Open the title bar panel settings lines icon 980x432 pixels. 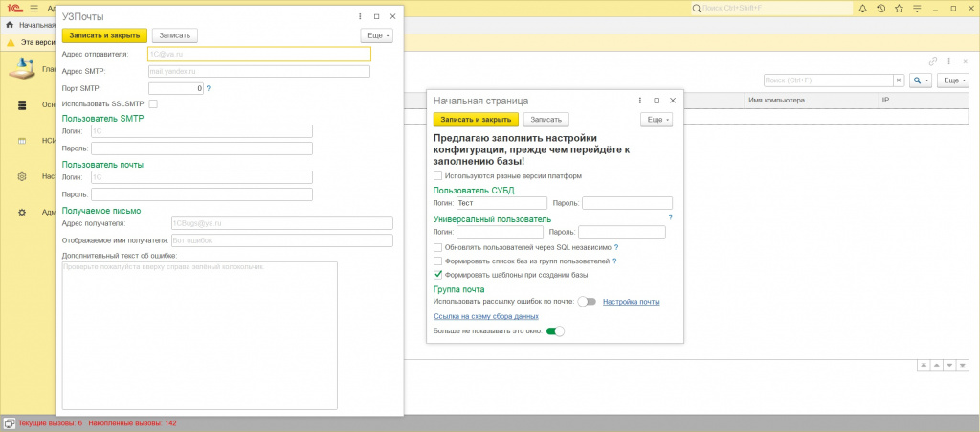click(x=917, y=8)
